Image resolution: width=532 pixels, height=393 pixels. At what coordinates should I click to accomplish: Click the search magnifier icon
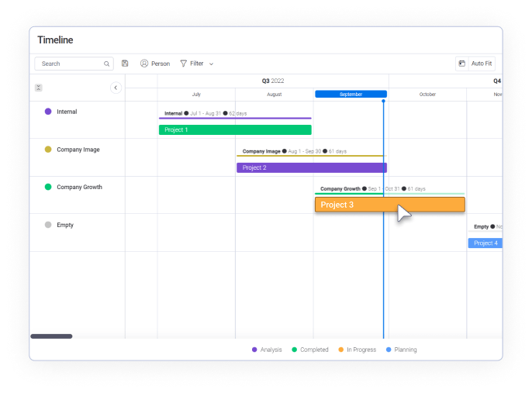click(x=106, y=64)
